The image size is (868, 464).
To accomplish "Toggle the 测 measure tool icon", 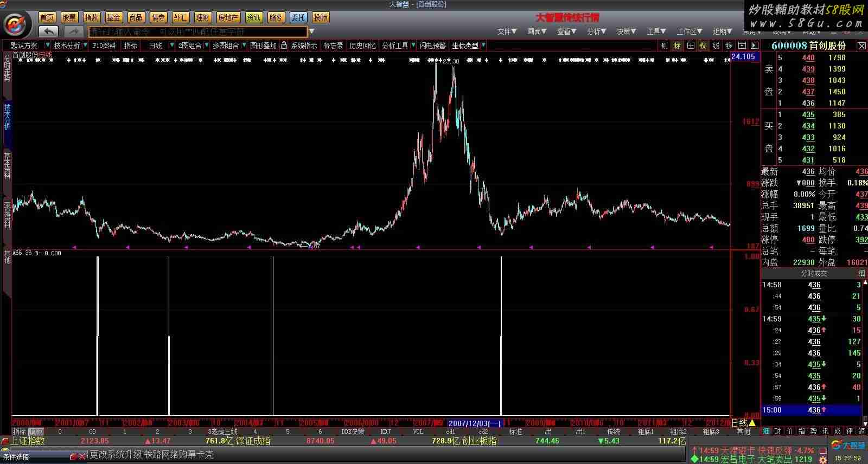I will (665, 46).
